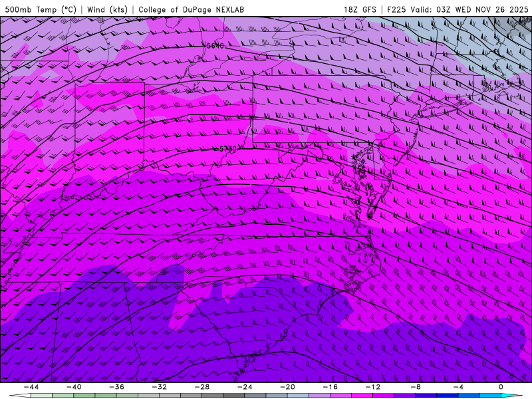Click the 5640 height contour label
This screenshot has width=532, height=399.
click(215, 46)
